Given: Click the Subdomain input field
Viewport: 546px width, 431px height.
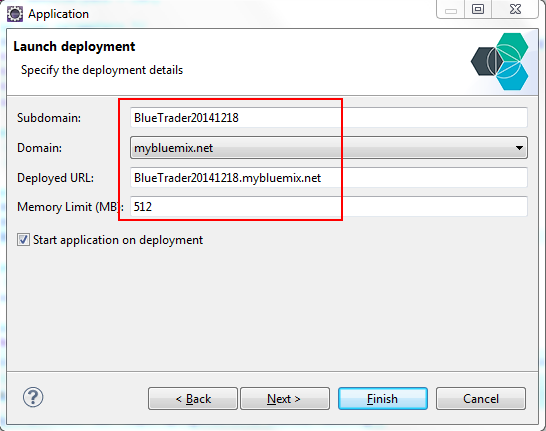Looking at the screenshot, I should tap(329, 118).
